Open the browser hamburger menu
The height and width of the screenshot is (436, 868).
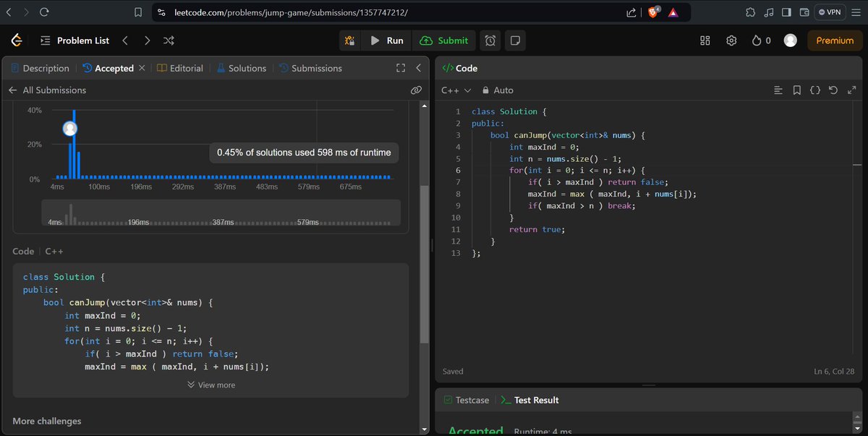coord(856,12)
